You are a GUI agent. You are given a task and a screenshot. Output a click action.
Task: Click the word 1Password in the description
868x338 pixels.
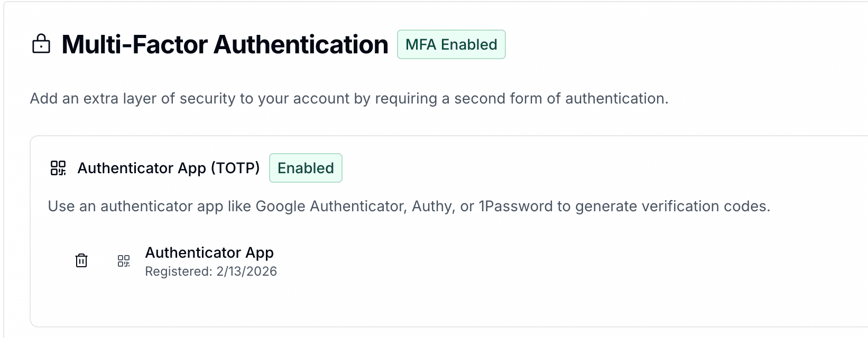coord(515,206)
